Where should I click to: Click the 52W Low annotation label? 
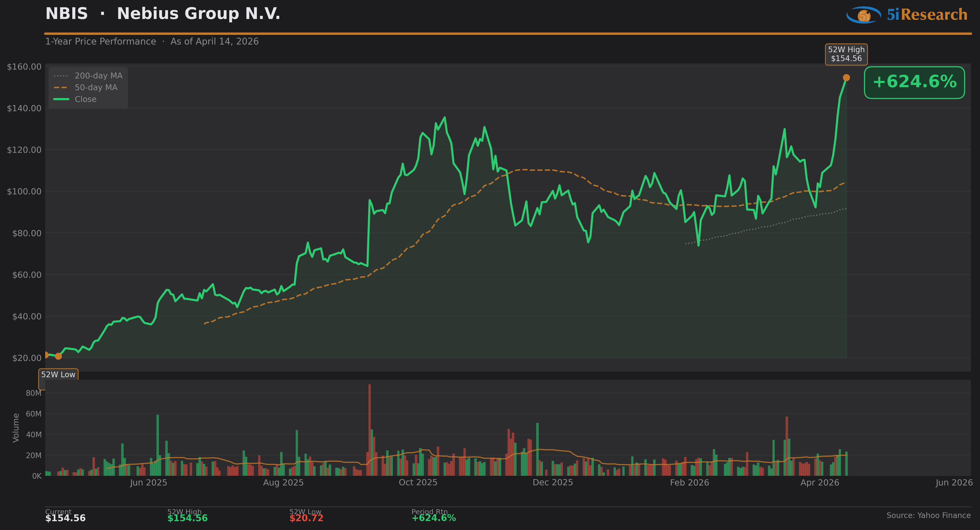[x=58, y=374]
